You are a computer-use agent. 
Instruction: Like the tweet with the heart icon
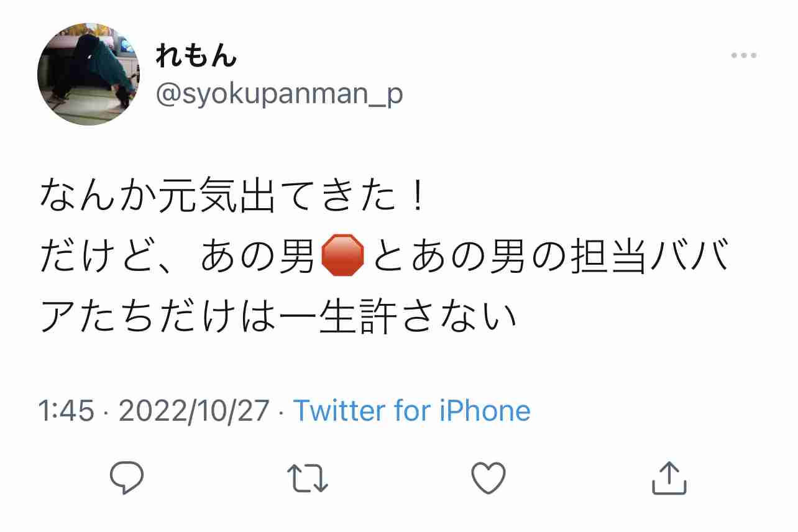pyautogui.click(x=488, y=478)
